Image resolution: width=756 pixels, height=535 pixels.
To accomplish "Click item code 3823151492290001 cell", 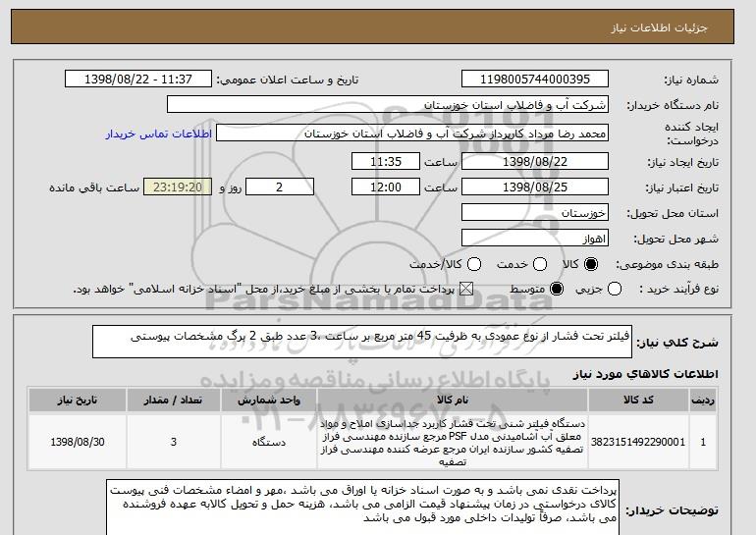I will [638, 442].
